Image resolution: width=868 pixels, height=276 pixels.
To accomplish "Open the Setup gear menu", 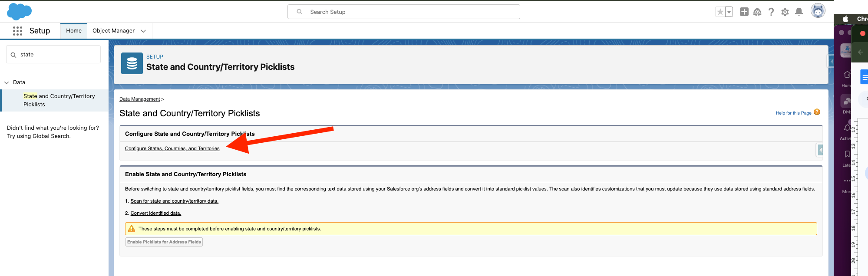I will 785,12.
